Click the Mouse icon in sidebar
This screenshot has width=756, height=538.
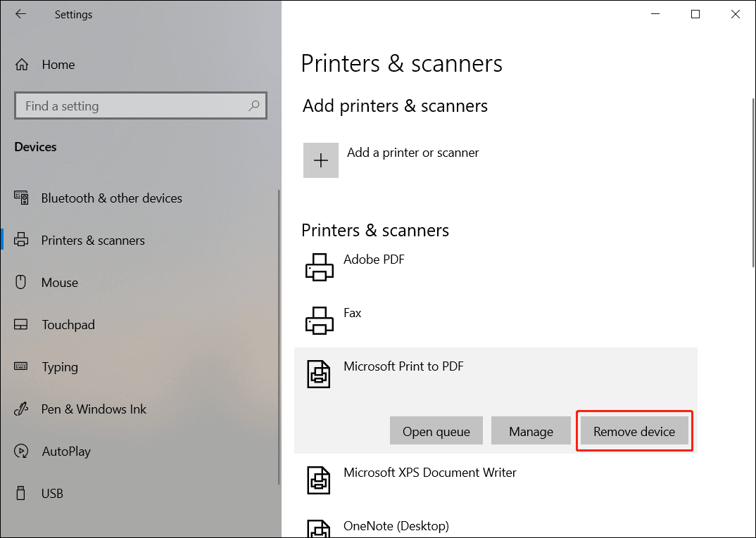click(x=20, y=282)
